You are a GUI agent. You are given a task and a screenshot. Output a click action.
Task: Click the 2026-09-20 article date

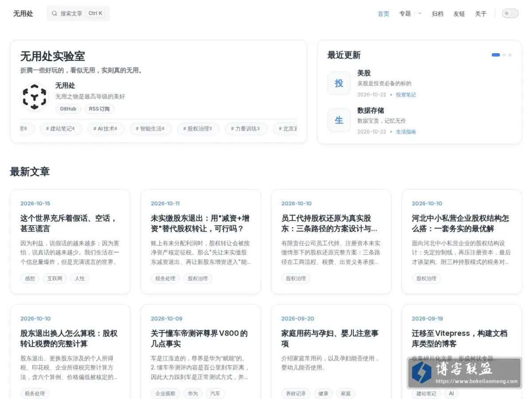298,318
